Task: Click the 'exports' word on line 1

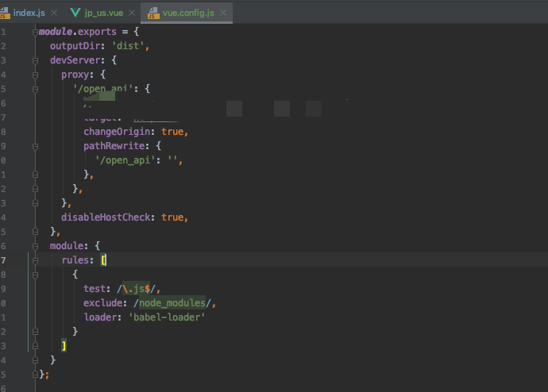Action: (97, 32)
